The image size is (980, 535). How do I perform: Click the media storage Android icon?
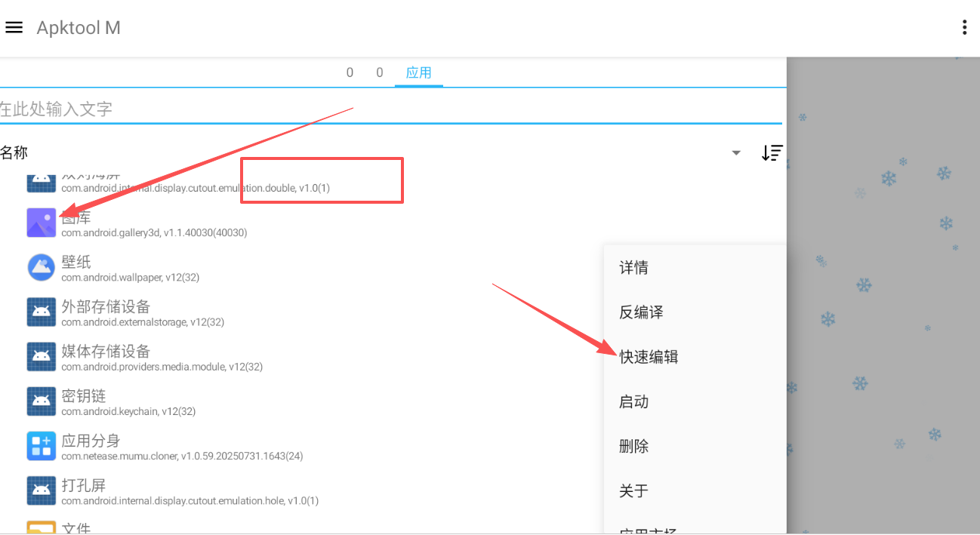[x=42, y=357]
